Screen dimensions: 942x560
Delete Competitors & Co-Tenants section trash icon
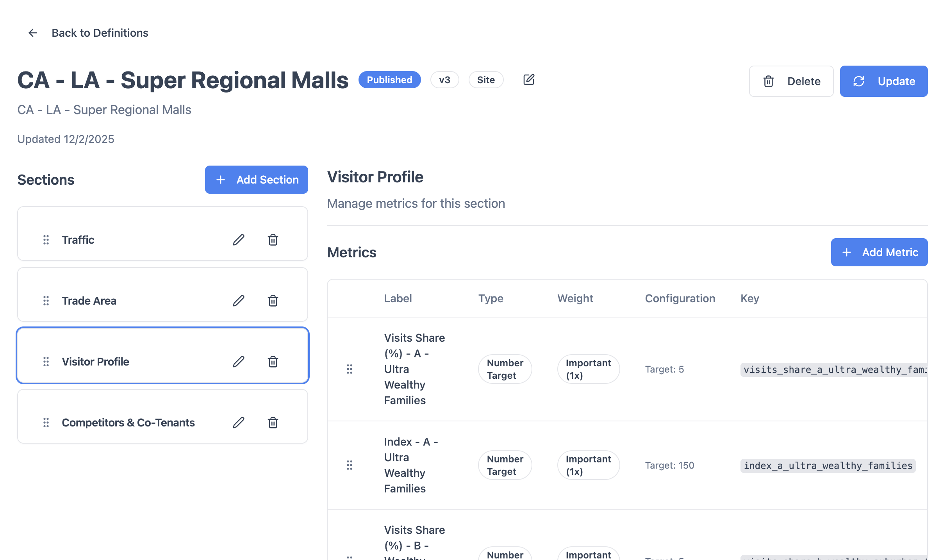(x=273, y=423)
